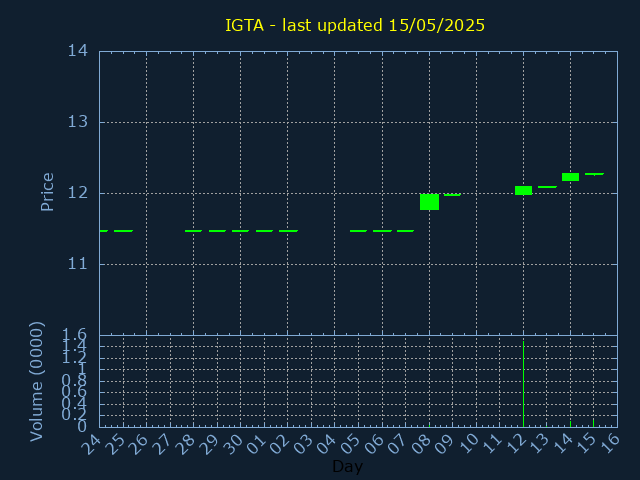Click the price axis label 13
Image resolution: width=640 pixels, height=480 pixels.
click(x=78, y=122)
